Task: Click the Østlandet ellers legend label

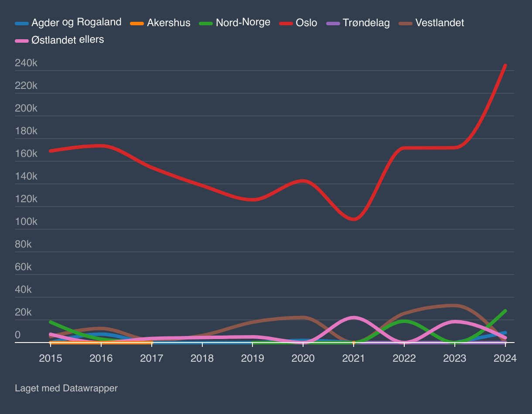Action: pyautogui.click(x=68, y=40)
